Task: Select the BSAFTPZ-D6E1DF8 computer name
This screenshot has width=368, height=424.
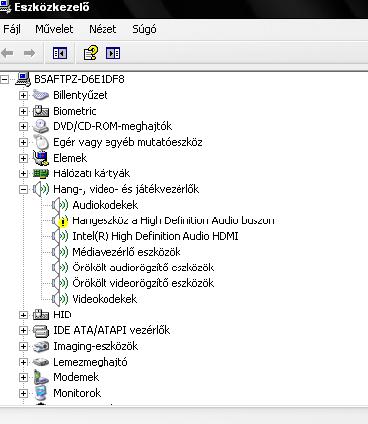Action: point(79,79)
